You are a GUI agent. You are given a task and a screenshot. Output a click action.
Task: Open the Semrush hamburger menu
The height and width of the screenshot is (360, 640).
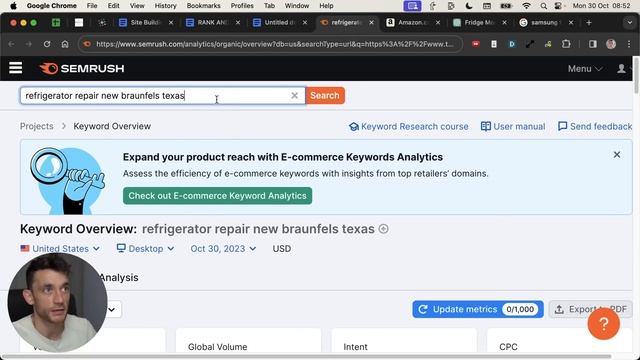[16, 68]
